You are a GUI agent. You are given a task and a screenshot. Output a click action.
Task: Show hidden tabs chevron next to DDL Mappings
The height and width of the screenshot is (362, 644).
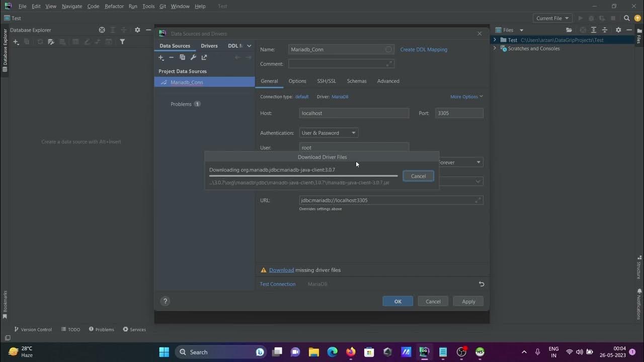tap(249, 46)
